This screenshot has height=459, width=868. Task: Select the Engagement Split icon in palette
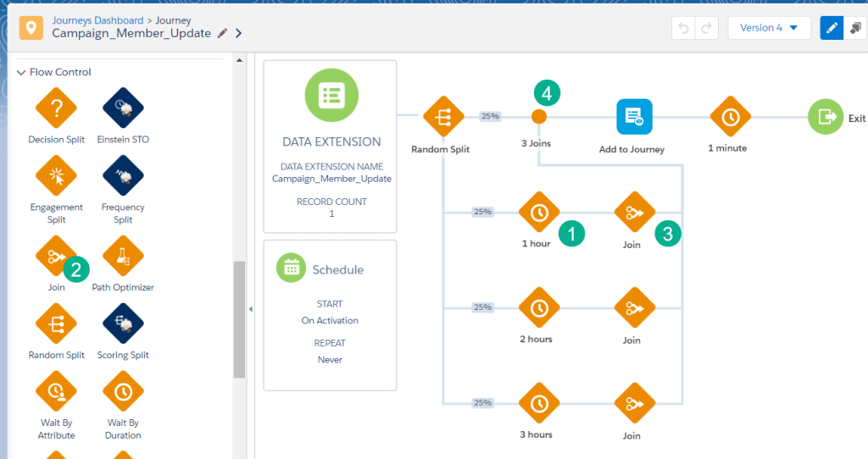pos(56,176)
